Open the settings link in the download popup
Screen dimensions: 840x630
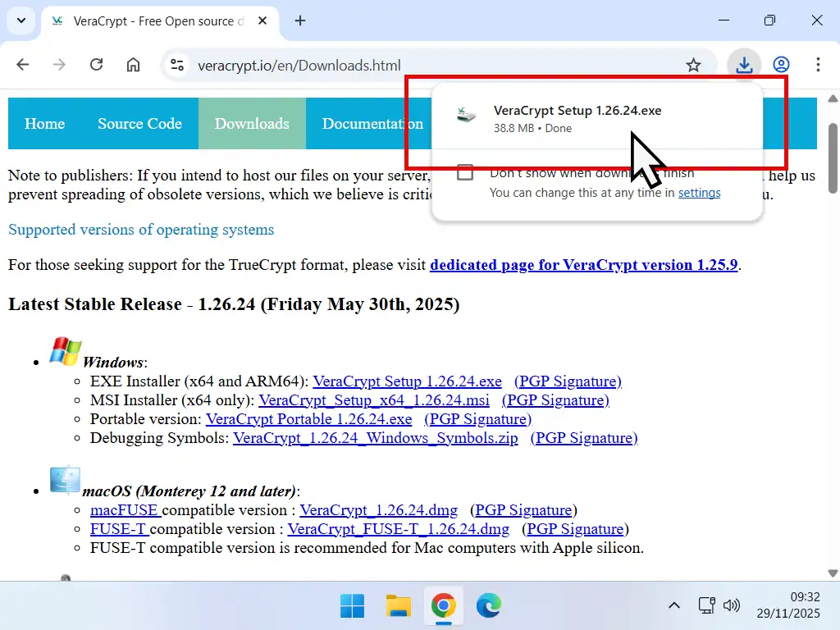click(x=699, y=193)
